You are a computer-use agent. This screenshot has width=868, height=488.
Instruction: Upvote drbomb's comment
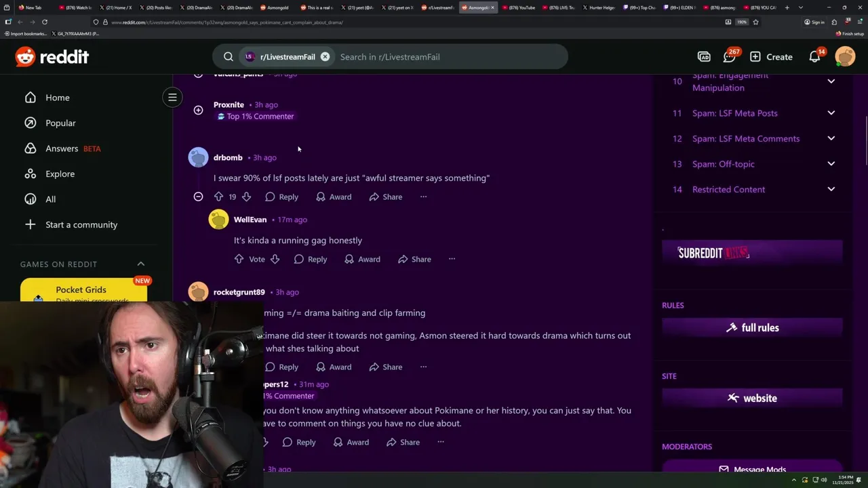point(218,197)
